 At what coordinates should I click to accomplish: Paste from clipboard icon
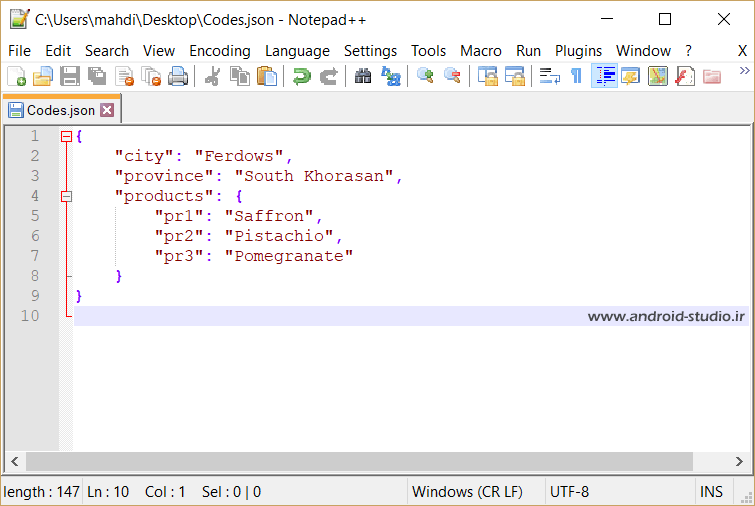[267, 76]
